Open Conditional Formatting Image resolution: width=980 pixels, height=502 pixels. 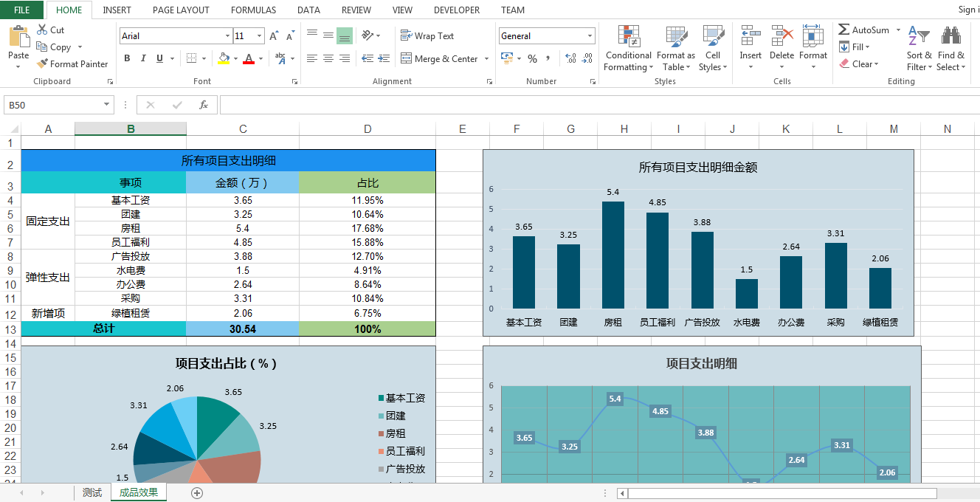pos(628,49)
